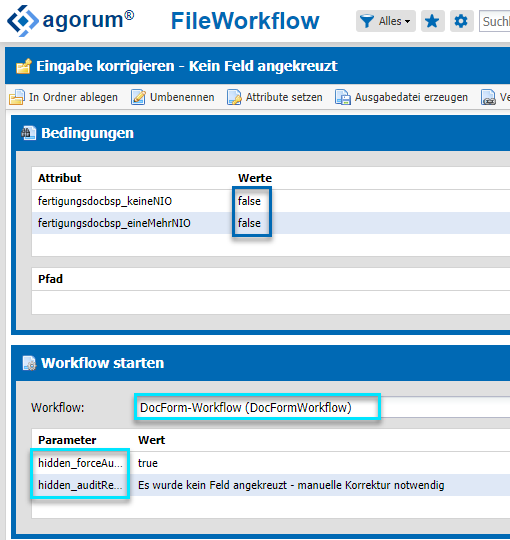Viewport: 510px width, 540px height.
Task: Click the Workflow starten panel header
Action: tap(261, 363)
